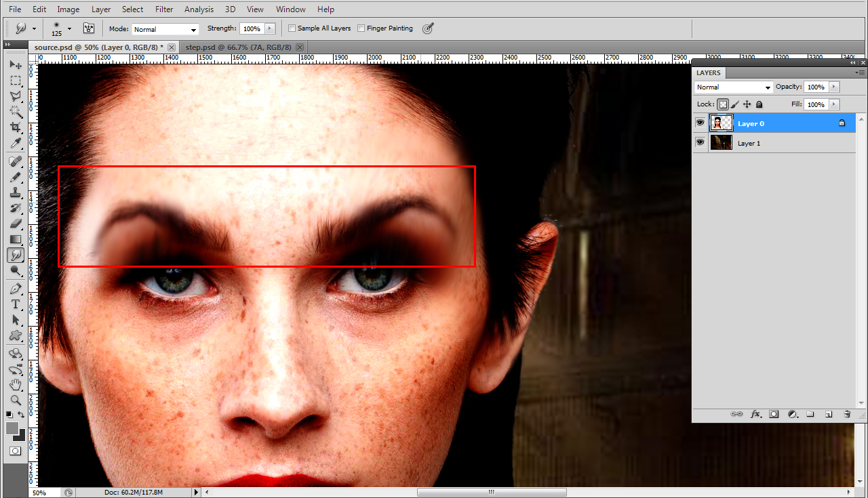868x498 pixels.
Task: Open the layer blend mode dropdown
Action: tap(734, 87)
